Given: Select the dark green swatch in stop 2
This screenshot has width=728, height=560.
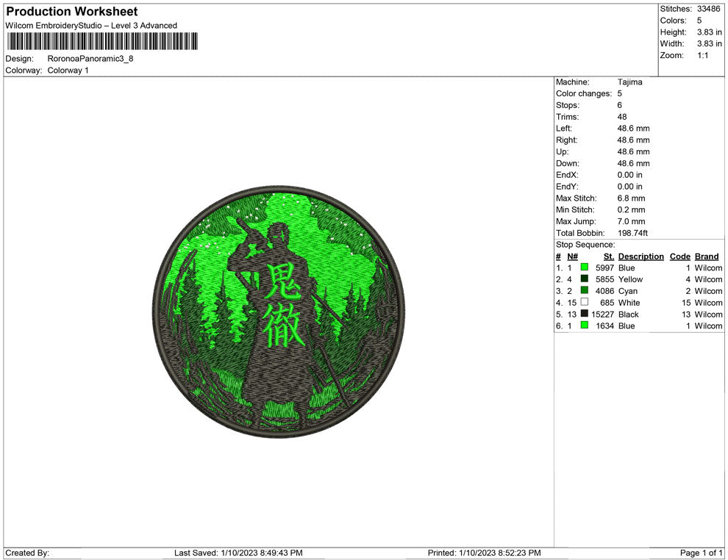Looking at the screenshot, I should click(585, 279).
